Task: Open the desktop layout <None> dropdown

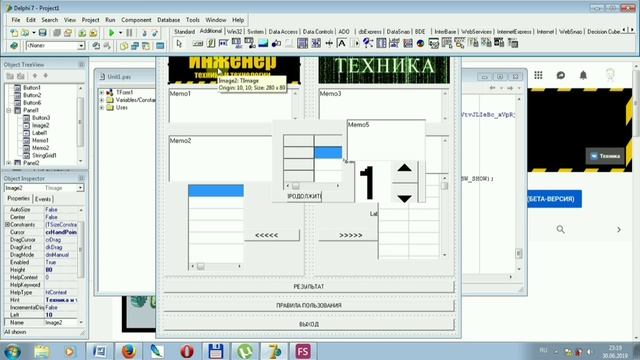Action: click(81, 46)
